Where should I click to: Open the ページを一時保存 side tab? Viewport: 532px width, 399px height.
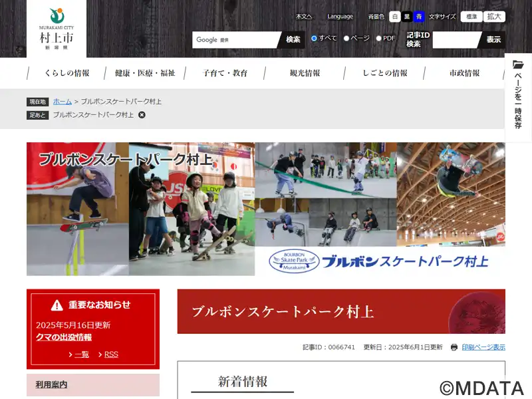pyautogui.click(x=518, y=98)
